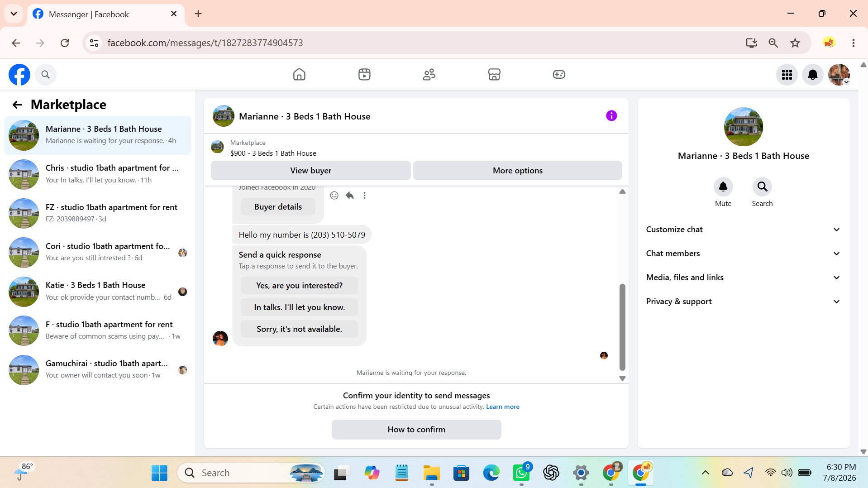
Task: Open the notifications bell icon
Action: [x=813, y=75]
